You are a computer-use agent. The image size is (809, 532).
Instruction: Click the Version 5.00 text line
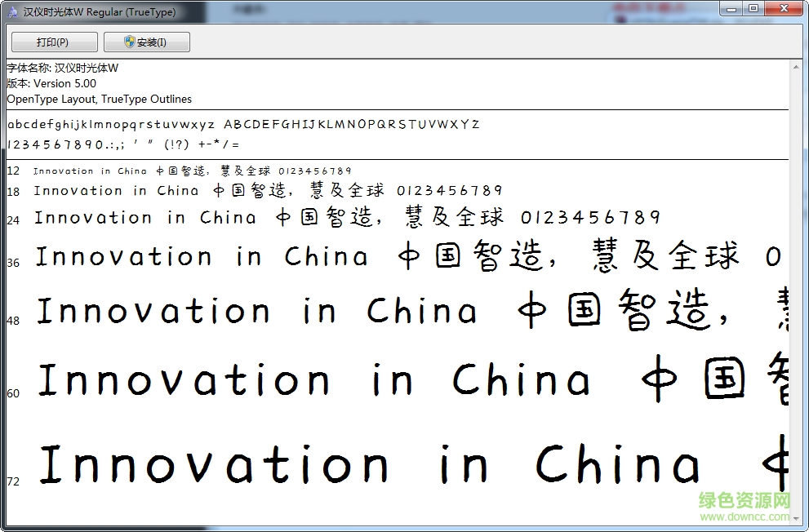click(x=51, y=83)
